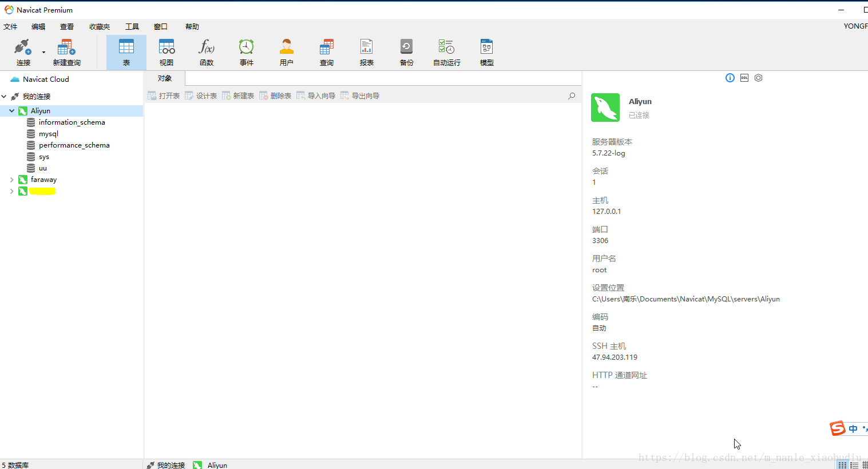This screenshot has width=868, height=469.
Task: Click the port 3306 value
Action: click(x=600, y=241)
